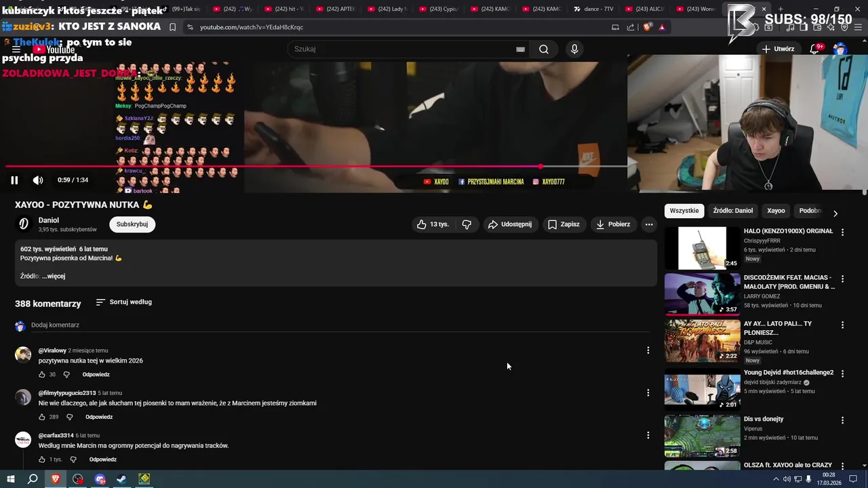The width and height of the screenshot is (868, 488).
Task: Dislike the @filmytypugucio2313 comment
Action: pos(69,418)
